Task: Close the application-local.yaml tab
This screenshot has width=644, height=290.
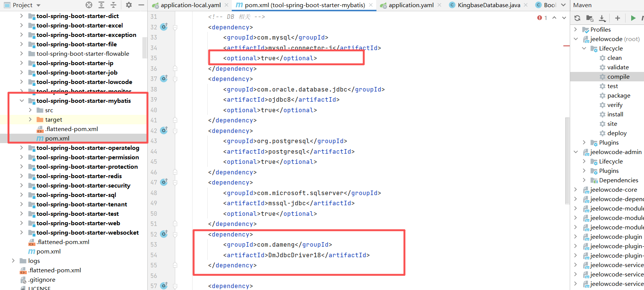Action: pos(226,5)
